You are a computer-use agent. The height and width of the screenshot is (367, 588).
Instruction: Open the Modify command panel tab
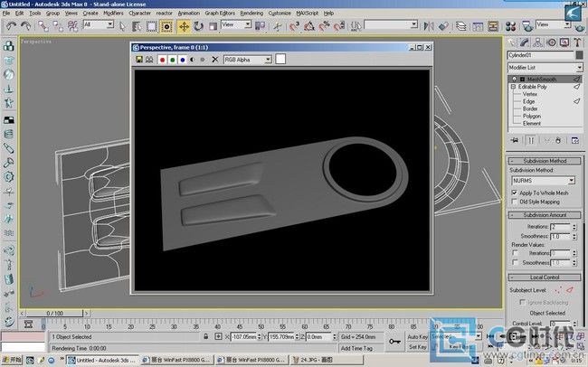(x=525, y=42)
